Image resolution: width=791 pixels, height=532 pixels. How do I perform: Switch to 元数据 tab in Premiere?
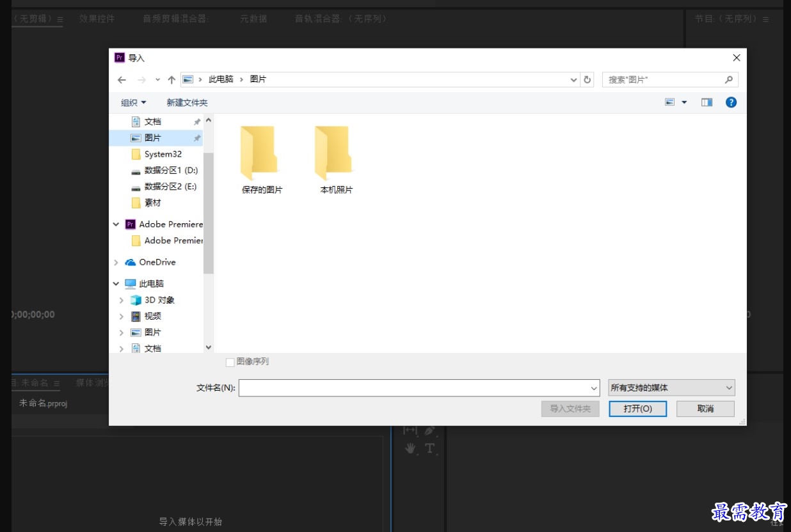click(253, 19)
